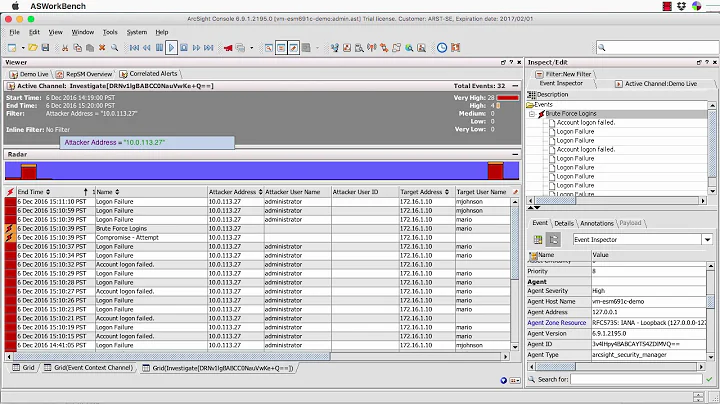
Task: Select the Compromise - Attempt event row
Action: pos(257,237)
